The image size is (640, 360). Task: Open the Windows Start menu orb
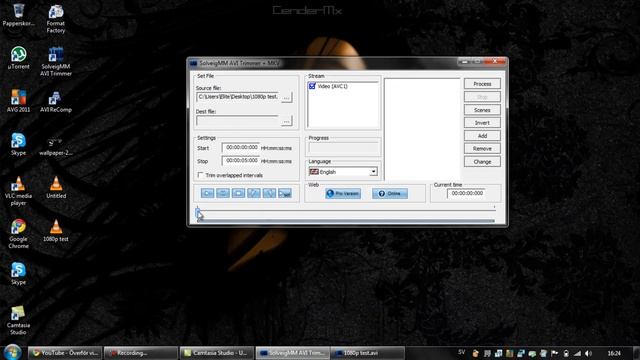pos(13,352)
